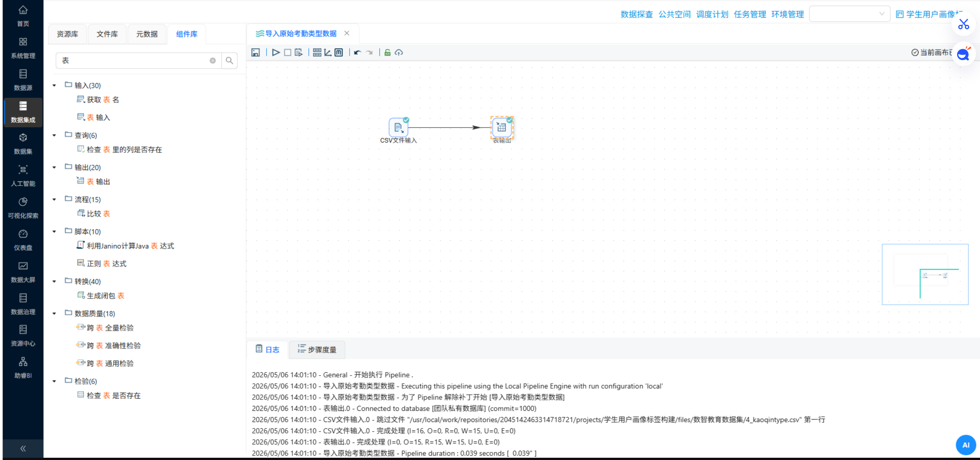
Task: Open the 公共空间 link
Action: coord(675,14)
